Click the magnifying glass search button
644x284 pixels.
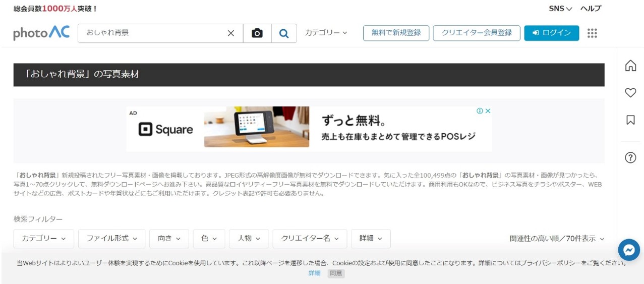click(x=284, y=33)
